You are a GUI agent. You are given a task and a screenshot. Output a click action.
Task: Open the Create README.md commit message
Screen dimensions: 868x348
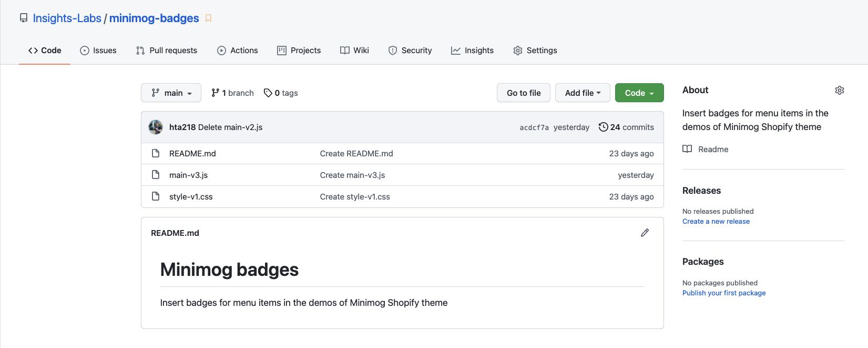pos(356,154)
